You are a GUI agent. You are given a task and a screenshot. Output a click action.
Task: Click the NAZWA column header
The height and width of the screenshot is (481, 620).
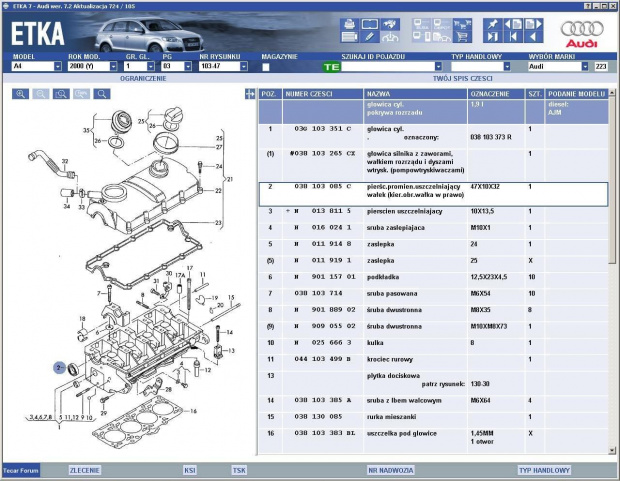point(416,94)
